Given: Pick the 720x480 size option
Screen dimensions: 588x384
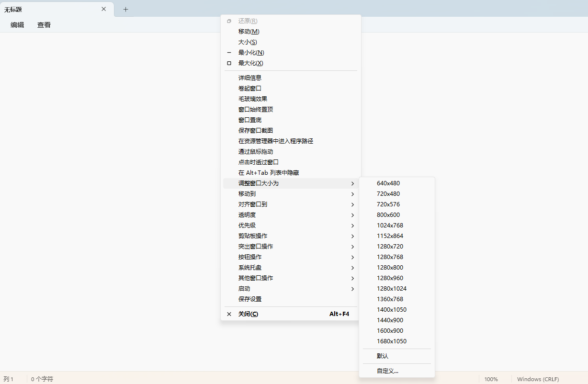Looking at the screenshot, I should [397, 193].
